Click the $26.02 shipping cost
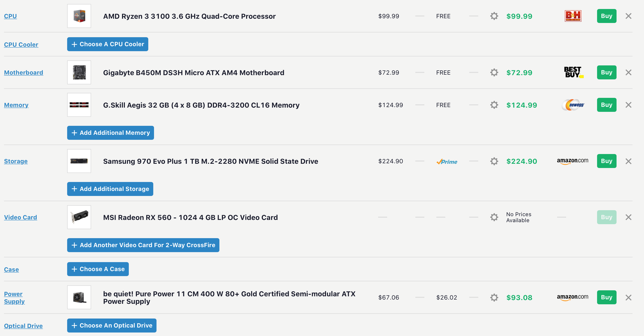The width and height of the screenshot is (644, 336). pos(447,298)
